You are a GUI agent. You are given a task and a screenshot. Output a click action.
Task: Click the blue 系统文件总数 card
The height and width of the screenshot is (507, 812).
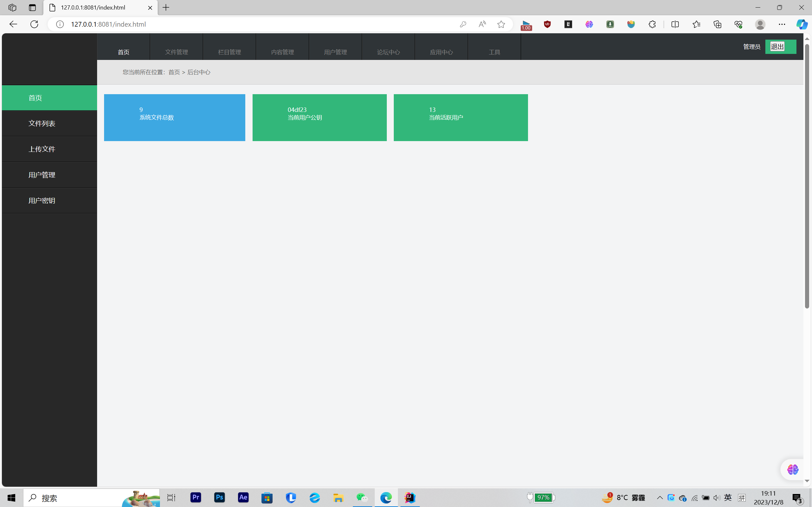(x=175, y=117)
